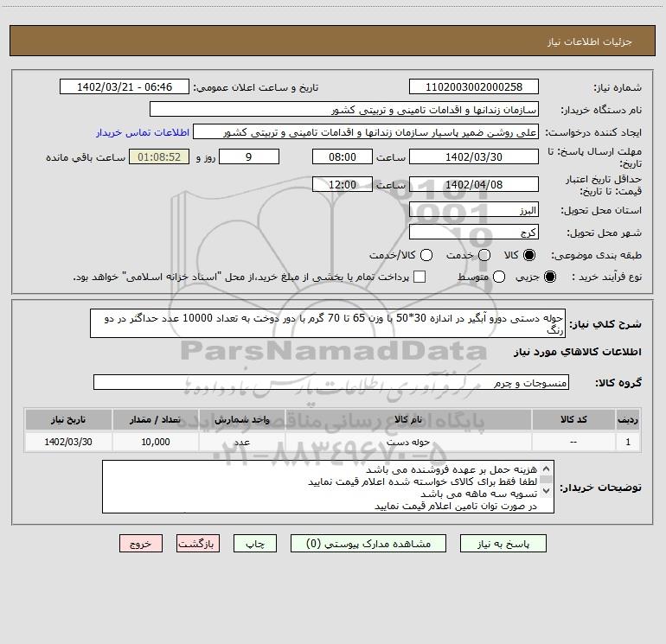Toggle the اسناد خزانه اسلامی payment checkbox
Image resolution: width=666 pixels, height=644 pixels.
coord(419,277)
